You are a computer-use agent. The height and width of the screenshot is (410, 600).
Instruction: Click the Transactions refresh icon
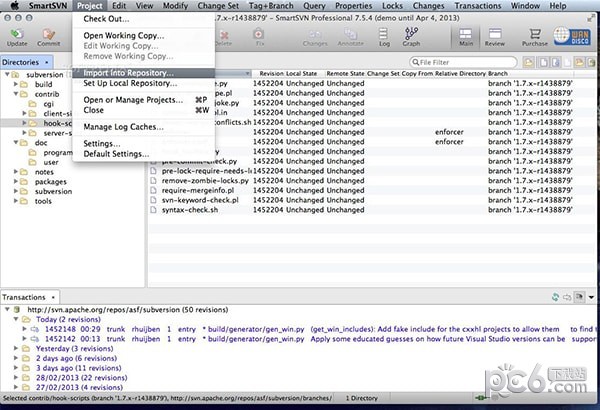555,297
